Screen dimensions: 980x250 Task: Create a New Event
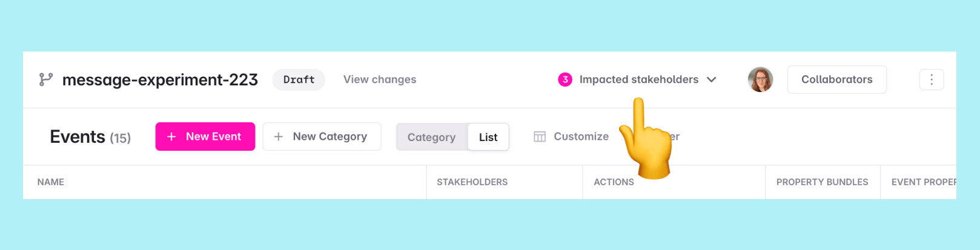click(213, 137)
